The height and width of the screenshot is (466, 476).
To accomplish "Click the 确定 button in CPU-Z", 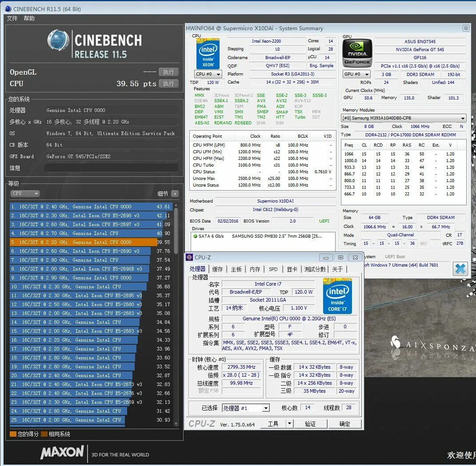I will pos(344,423).
